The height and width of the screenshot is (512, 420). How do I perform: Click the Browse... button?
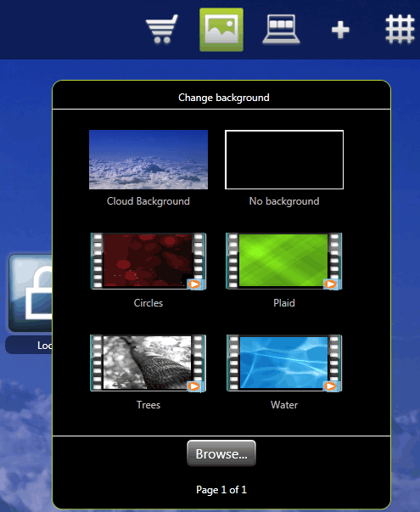tap(221, 453)
